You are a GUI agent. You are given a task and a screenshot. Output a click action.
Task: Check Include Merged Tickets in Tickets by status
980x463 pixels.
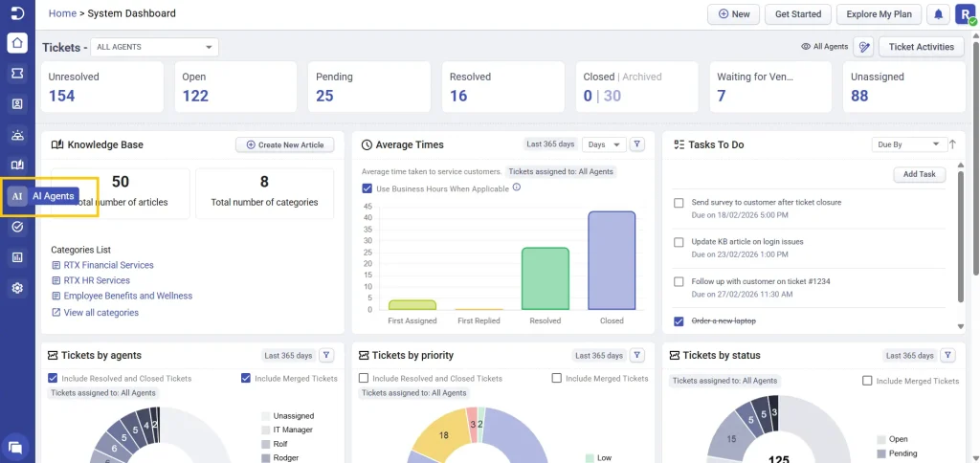(x=867, y=381)
